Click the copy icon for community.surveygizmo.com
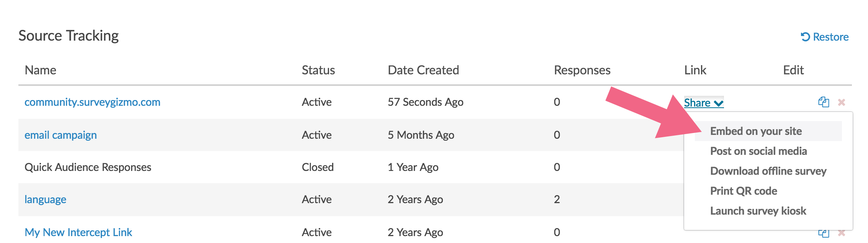 click(x=824, y=102)
